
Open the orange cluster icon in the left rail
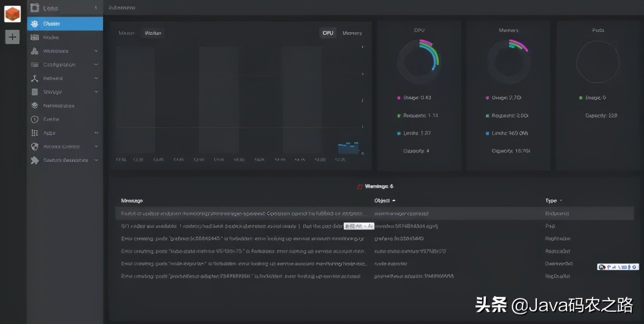coord(13,14)
